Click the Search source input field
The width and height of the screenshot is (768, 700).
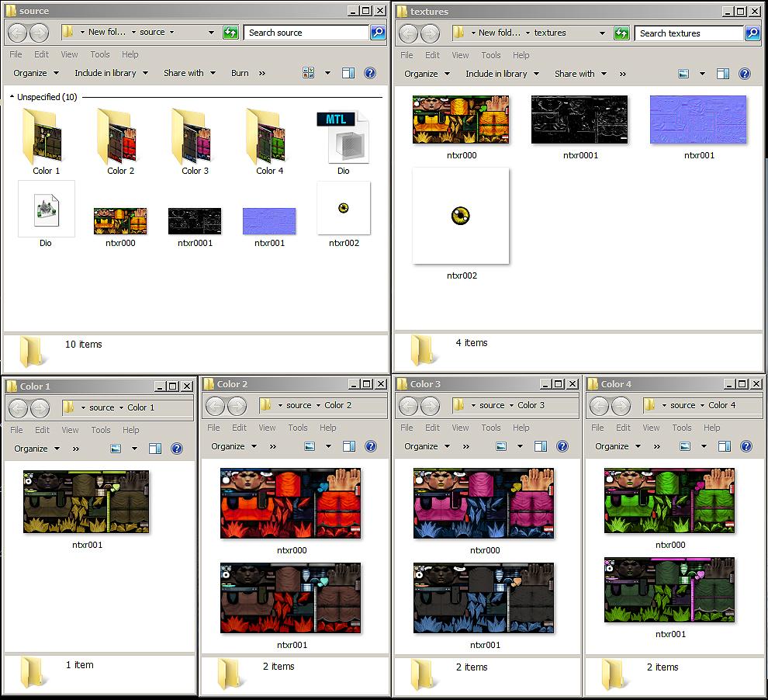[x=306, y=33]
